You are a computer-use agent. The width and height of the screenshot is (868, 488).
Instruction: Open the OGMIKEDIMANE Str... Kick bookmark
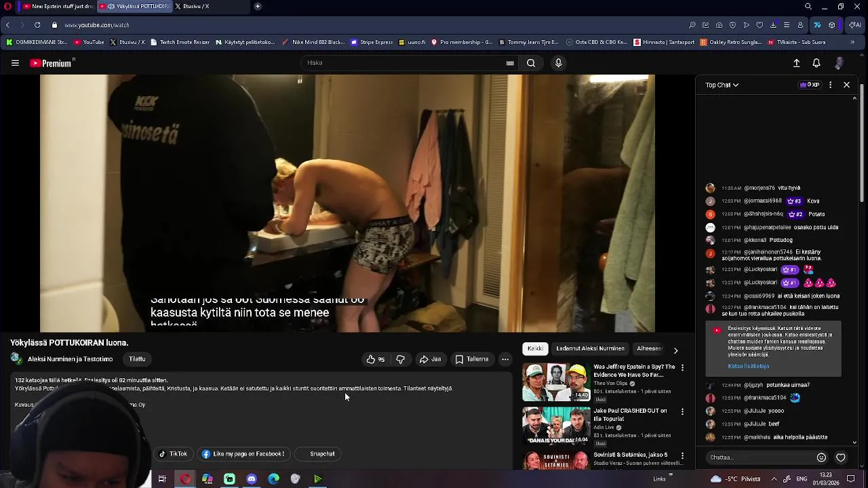pyautogui.click(x=37, y=42)
